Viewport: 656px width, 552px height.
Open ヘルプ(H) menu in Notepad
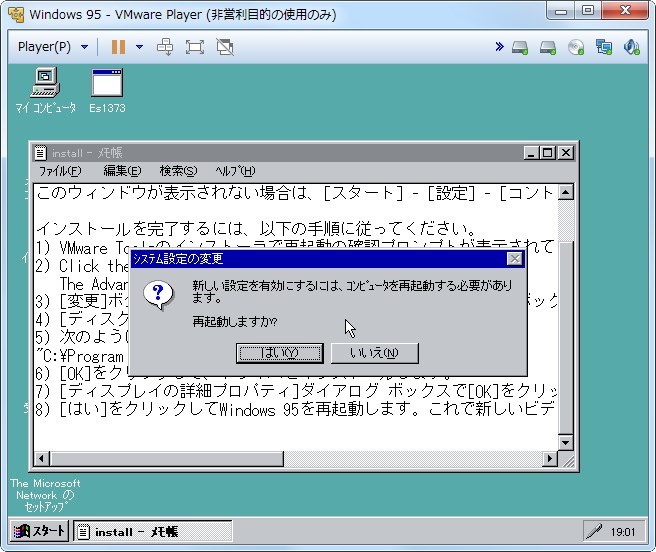click(235, 171)
